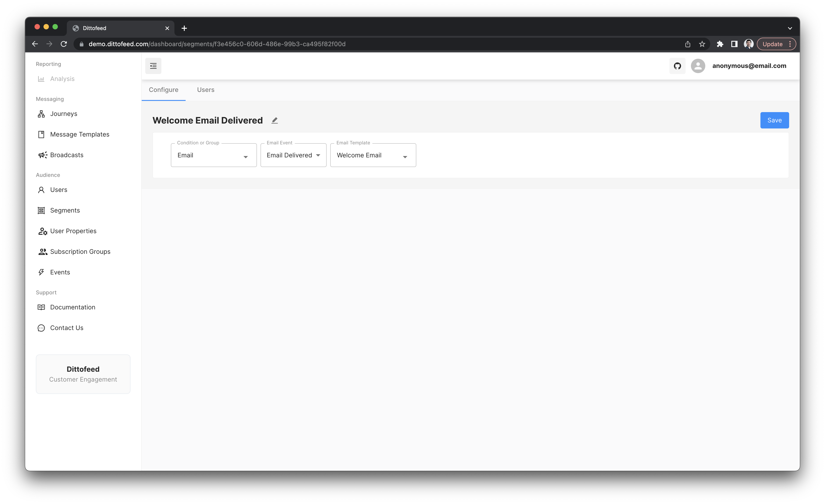Click the Documentation book icon
The width and height of the screenshot is (825, 504).
tap(41, 307)
